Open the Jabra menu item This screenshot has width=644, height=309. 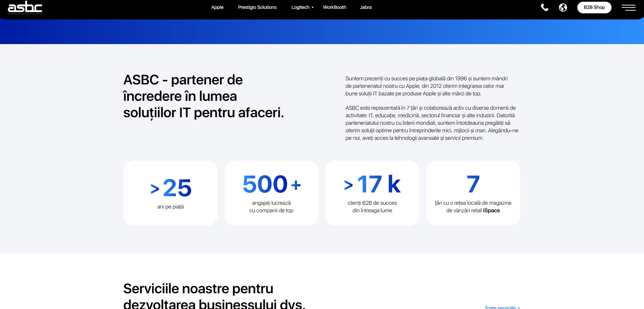pyautogui.click(x=366, y=7)
